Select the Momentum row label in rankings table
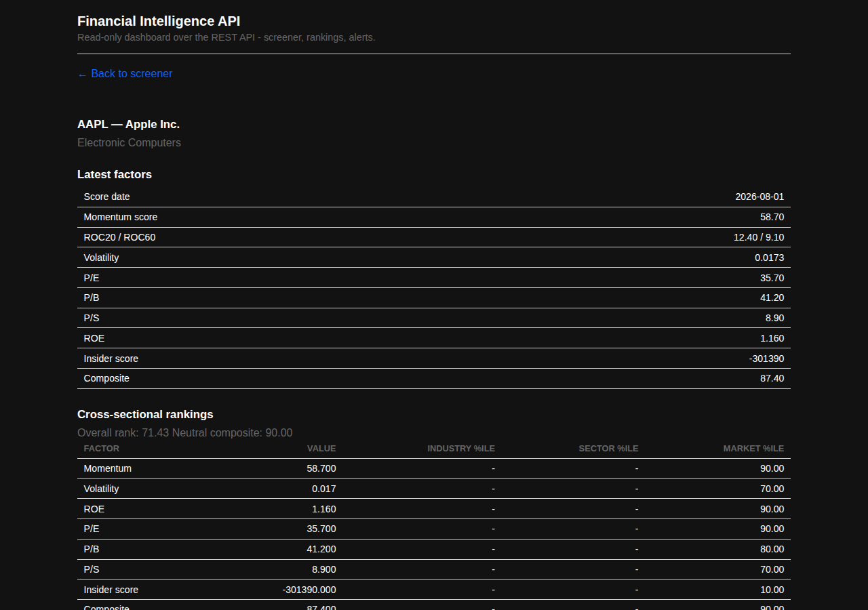 click(x=108, y=468)
